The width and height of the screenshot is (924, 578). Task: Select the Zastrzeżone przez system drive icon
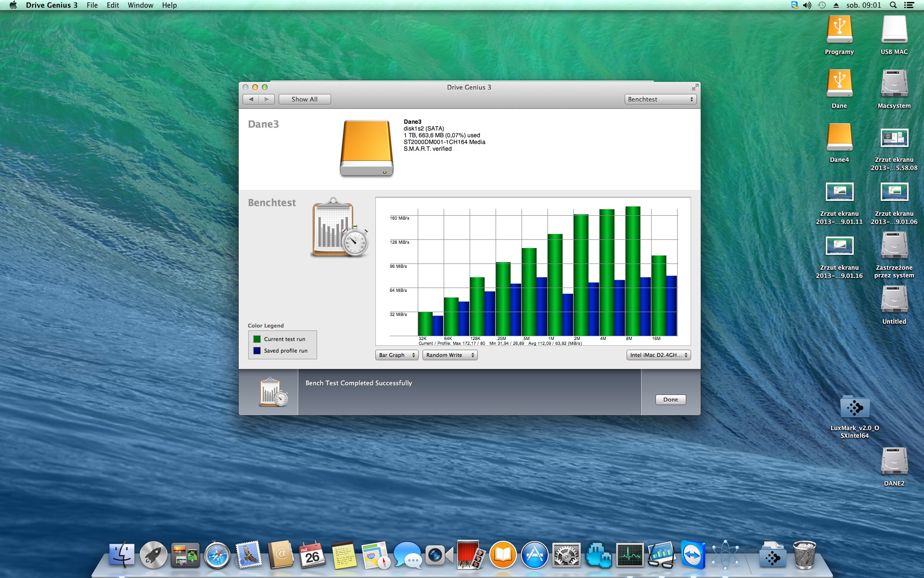(x=894, y=246)
